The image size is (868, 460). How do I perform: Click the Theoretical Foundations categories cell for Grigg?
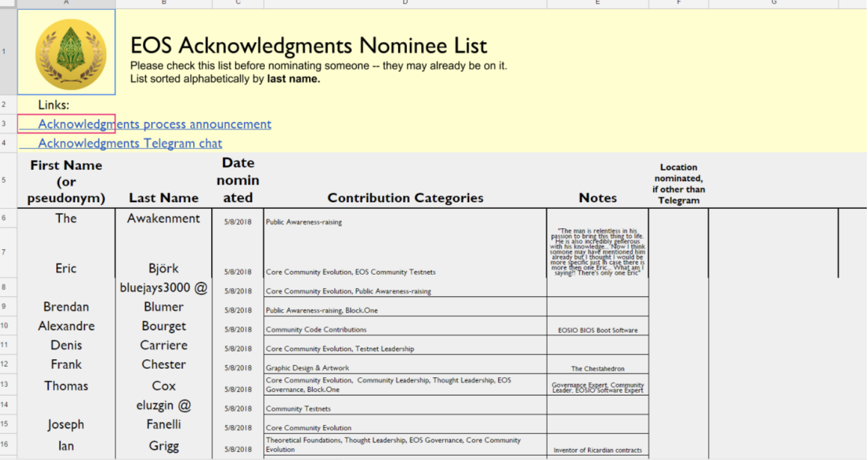point(405,445)
